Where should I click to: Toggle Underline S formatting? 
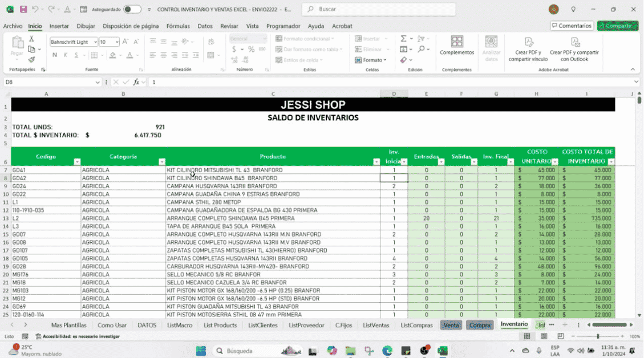click(x=76, y=55)
